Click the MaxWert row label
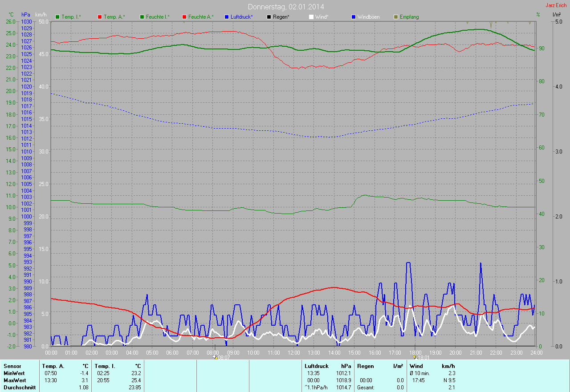570x392 pixels. pos(15,380)
